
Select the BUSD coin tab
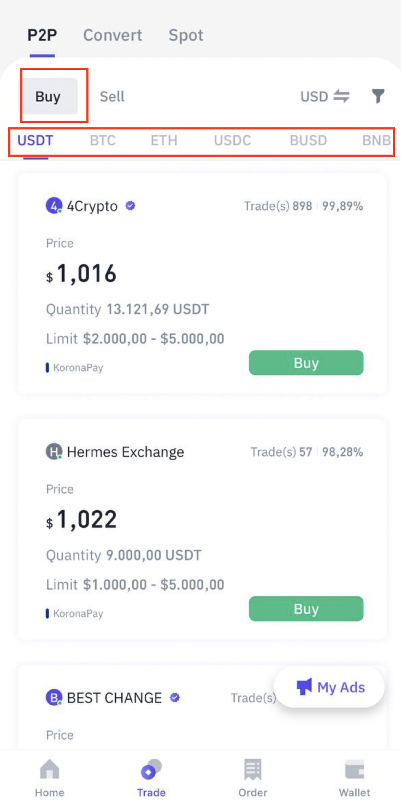click(308, 140)
